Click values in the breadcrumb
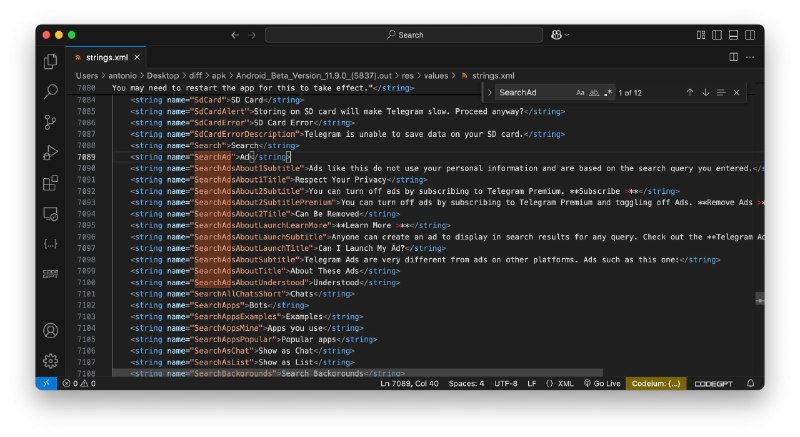 pyautogui.click(x=436, y=75)
